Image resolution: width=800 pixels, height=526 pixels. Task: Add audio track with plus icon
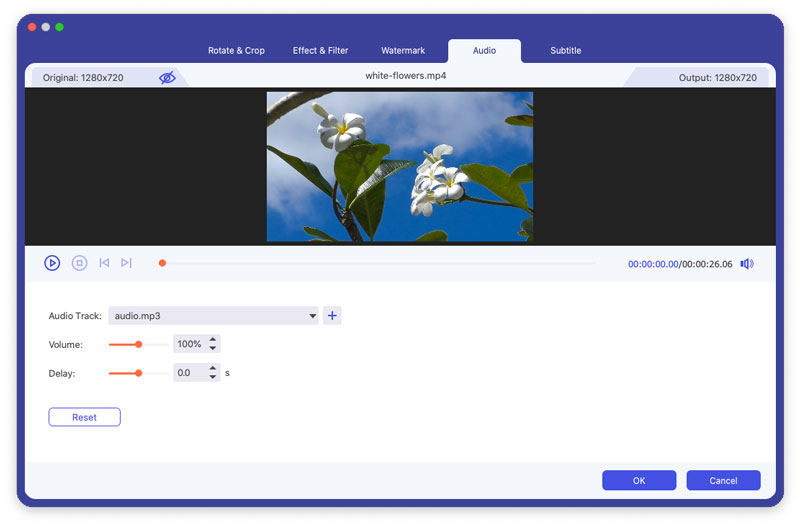[332, 316]
